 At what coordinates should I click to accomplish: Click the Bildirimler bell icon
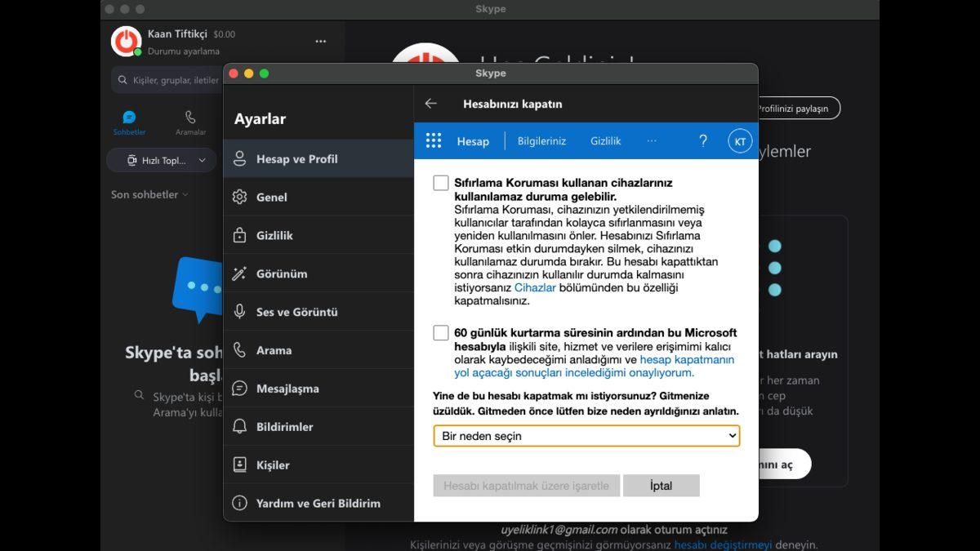[239, 425]
